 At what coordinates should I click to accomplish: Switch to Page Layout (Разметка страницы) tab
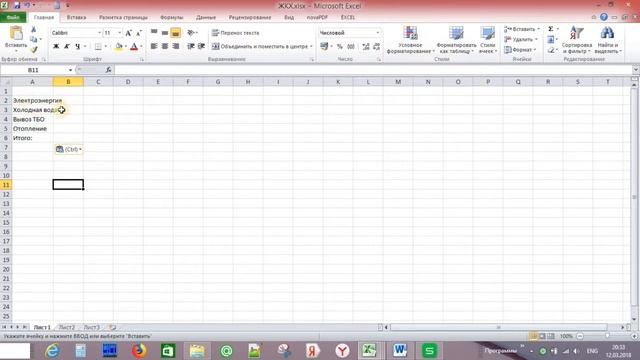pos(123,18)
